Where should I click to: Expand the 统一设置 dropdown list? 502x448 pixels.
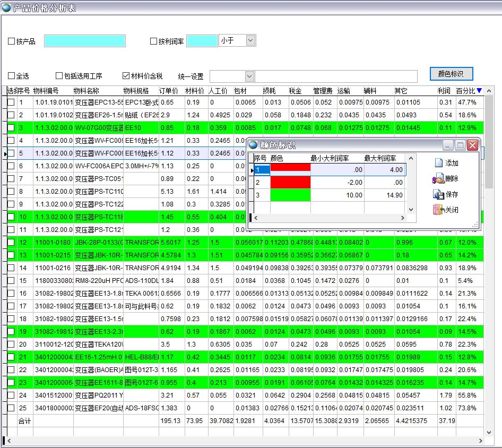[x=249, y=76]
